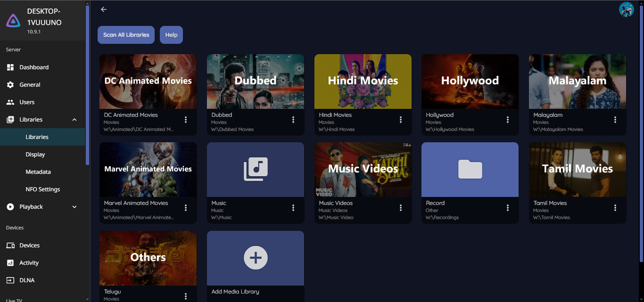Open the Hindi Movies library thumbnail
Image resolution: width=644 pixels, height=302 pixels.
(363, 81)
